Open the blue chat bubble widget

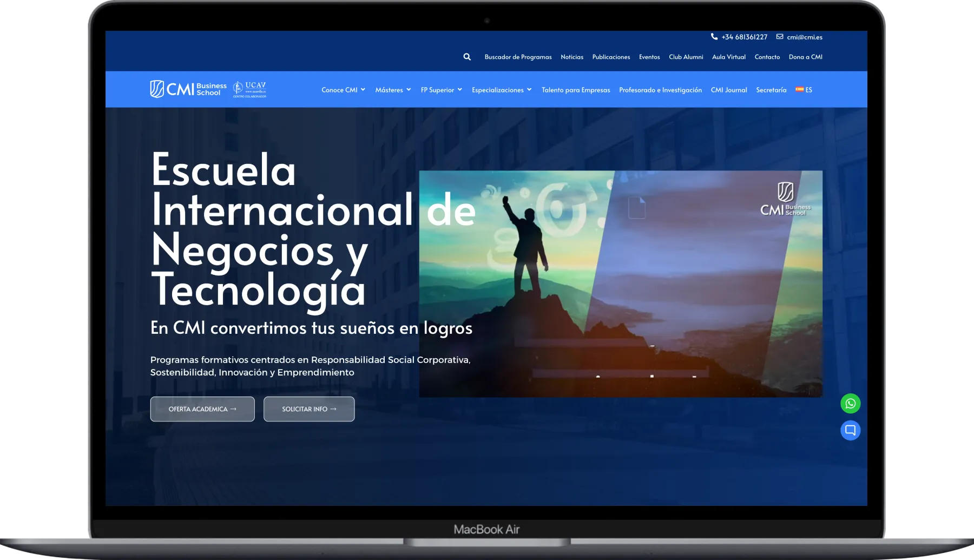850,431
